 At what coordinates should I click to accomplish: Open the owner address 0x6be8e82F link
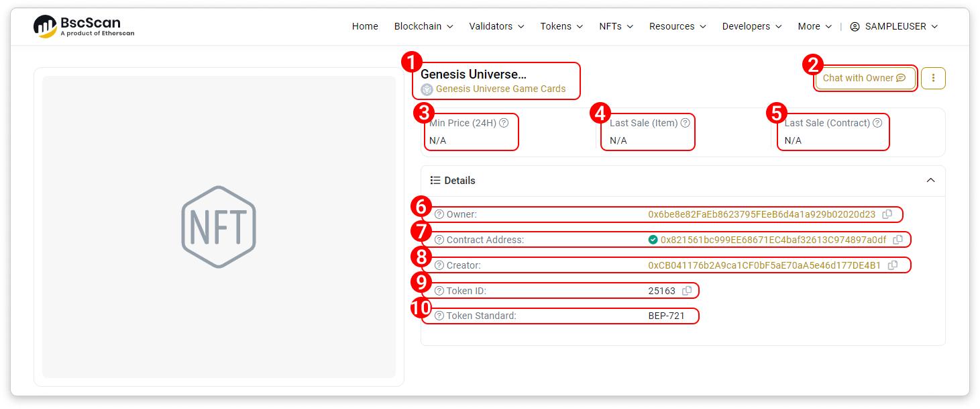761,214
